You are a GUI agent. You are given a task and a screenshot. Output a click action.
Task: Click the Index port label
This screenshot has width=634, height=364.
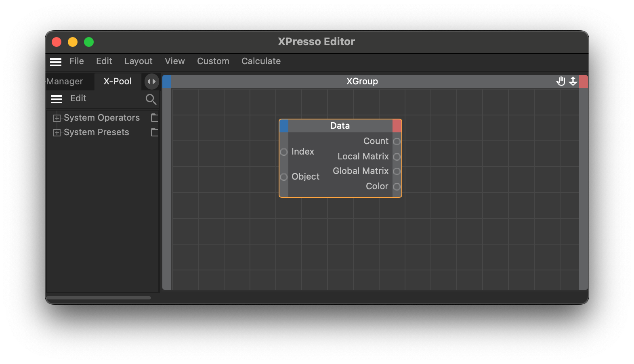click(303, 152)
